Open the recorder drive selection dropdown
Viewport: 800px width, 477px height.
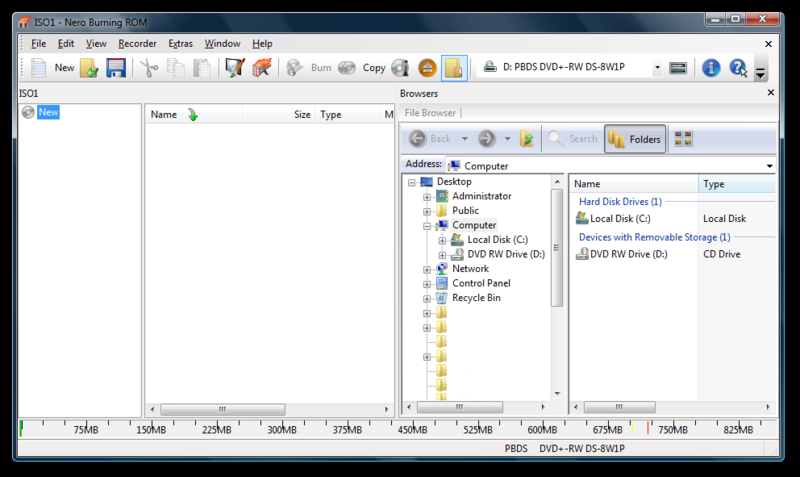click(x=657, y=68)
